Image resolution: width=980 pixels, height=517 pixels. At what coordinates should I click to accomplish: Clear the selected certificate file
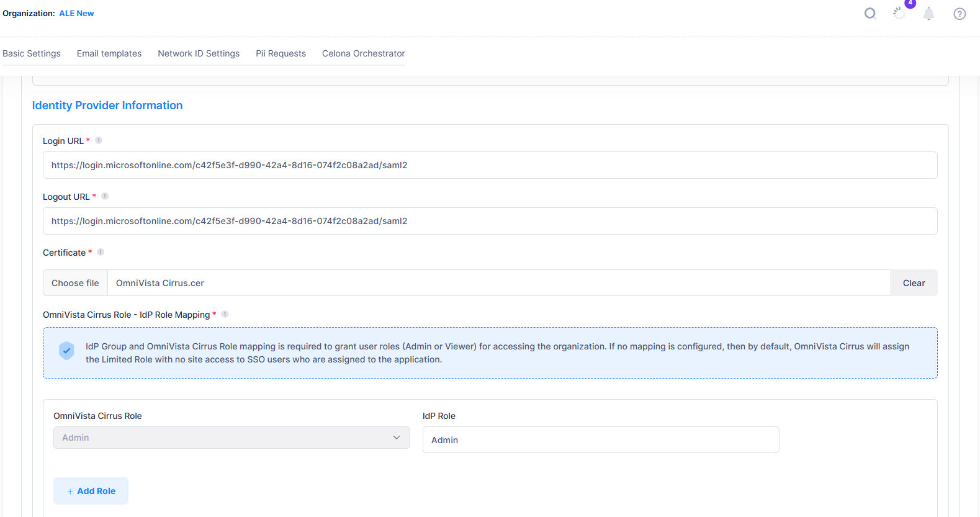914,283
